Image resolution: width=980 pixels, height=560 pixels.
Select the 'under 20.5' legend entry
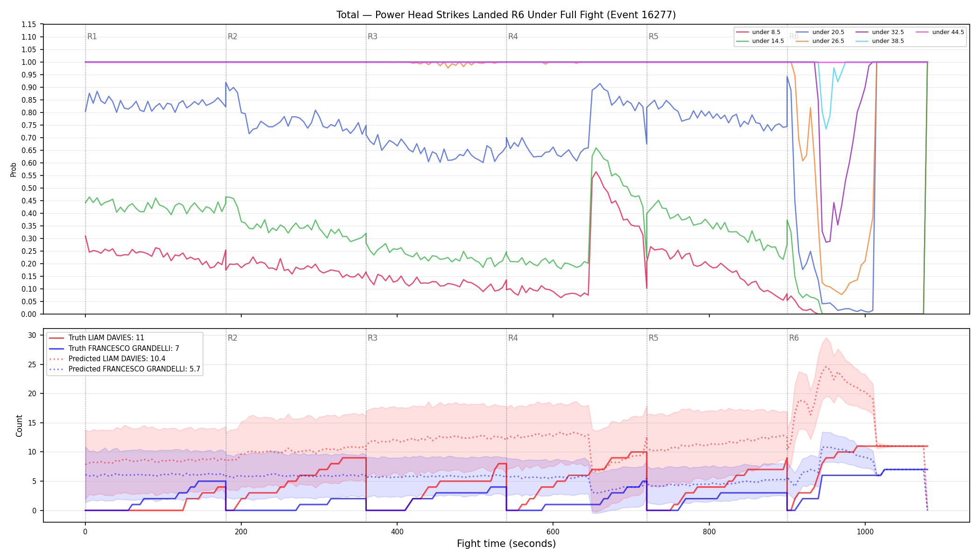820,32
